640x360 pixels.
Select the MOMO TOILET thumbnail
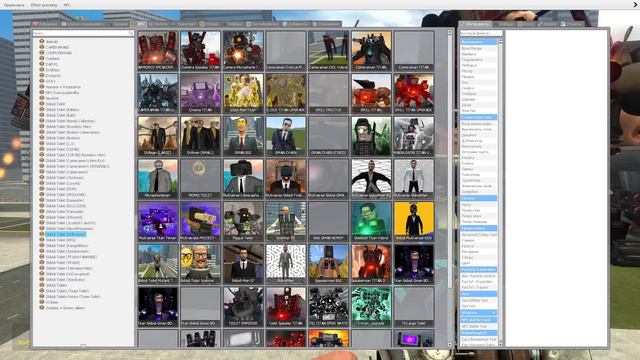tap(200, 178)
